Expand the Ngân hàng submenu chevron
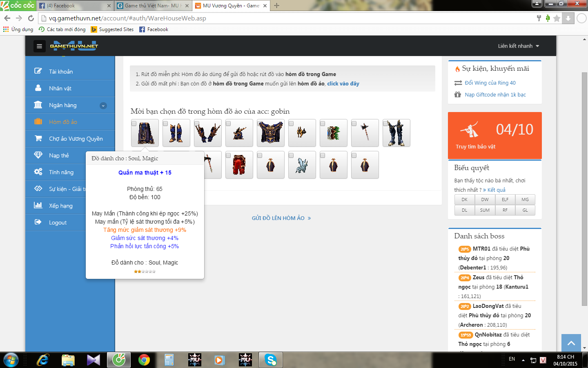 coord(103,105)
